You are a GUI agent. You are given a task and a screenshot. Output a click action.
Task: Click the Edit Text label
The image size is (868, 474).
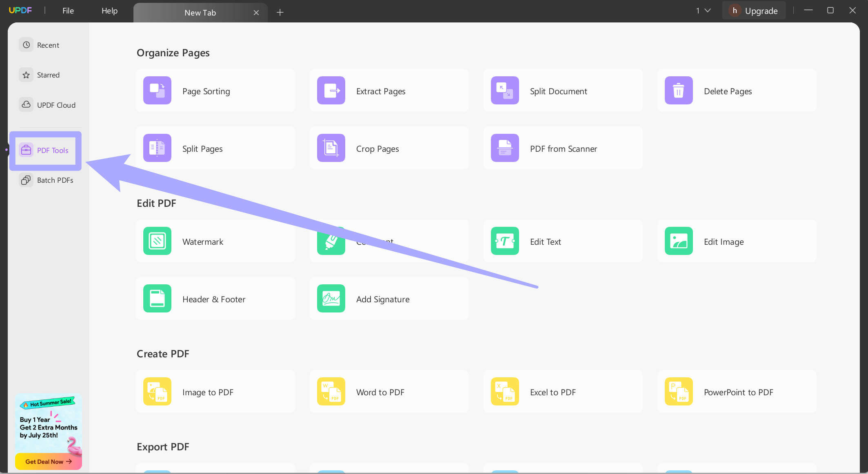(545, 242)
